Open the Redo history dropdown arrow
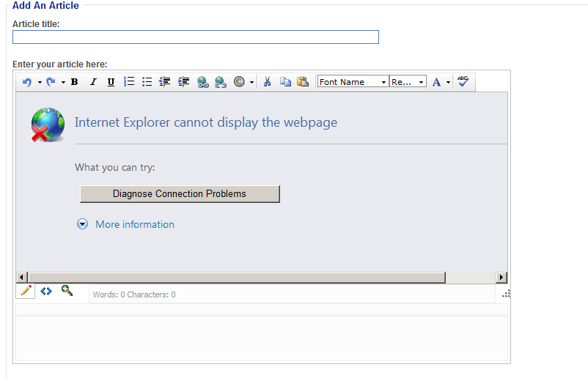Viewport: 588px width, 378px height. [63, 83]
